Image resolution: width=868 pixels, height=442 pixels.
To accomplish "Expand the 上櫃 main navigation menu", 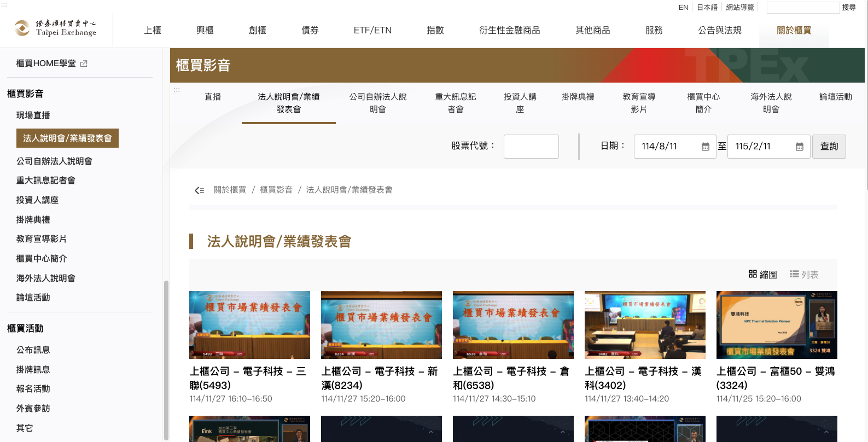I will (153, 31).
